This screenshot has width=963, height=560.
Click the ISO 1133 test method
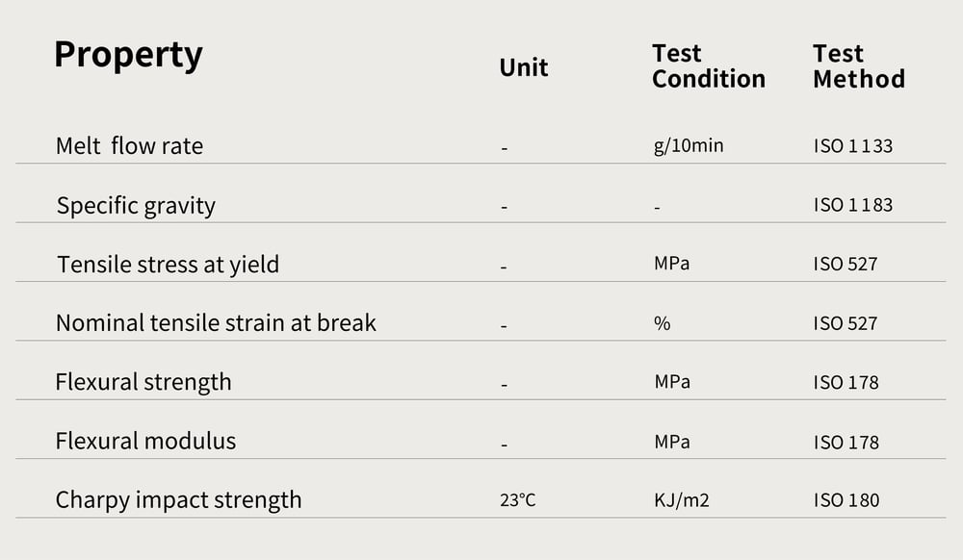coord(853,146)
